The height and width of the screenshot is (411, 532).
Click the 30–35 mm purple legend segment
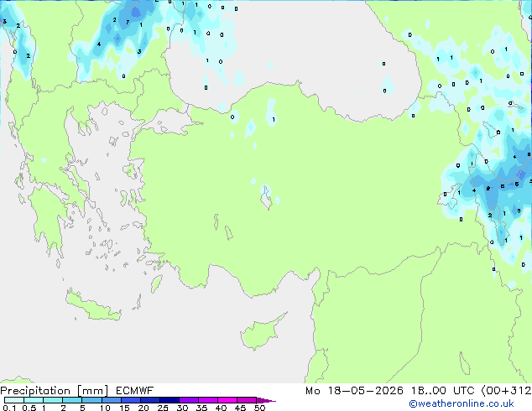coord(188,400)
